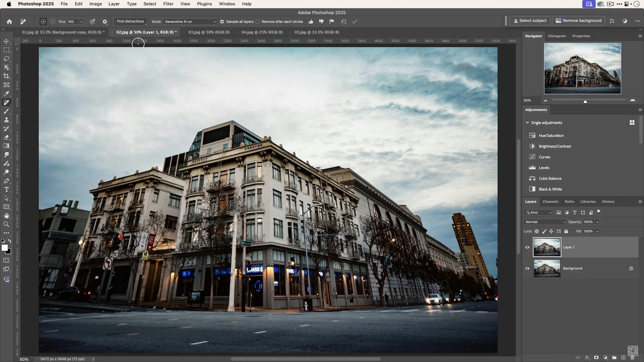Hide the Background layer
The height and width of the screenshot is (362, 644).
coord(527,268)
